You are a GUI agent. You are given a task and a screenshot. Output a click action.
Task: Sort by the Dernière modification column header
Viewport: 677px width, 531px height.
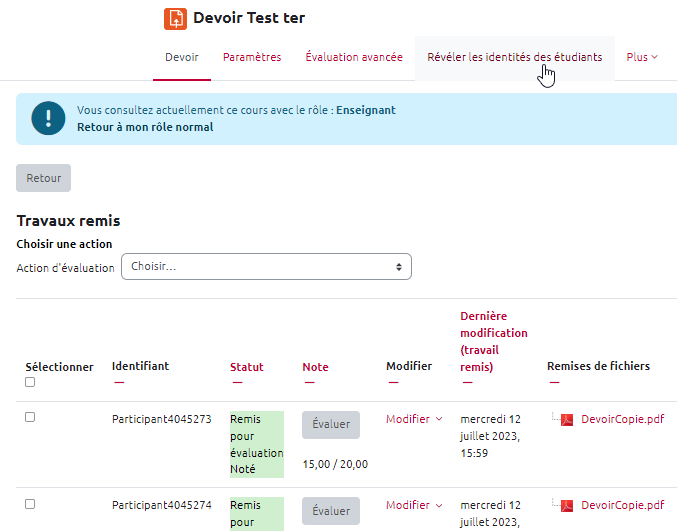(x=493, y=341)
